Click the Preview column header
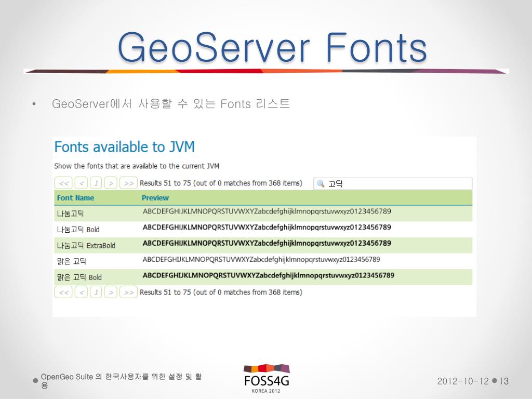Screen dimensions: 532x399 coord(155,198)
